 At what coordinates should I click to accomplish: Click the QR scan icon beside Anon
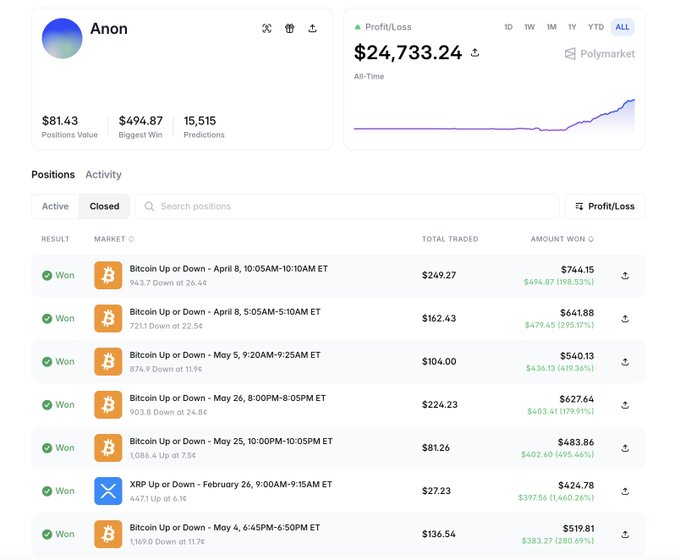point(267,29)
